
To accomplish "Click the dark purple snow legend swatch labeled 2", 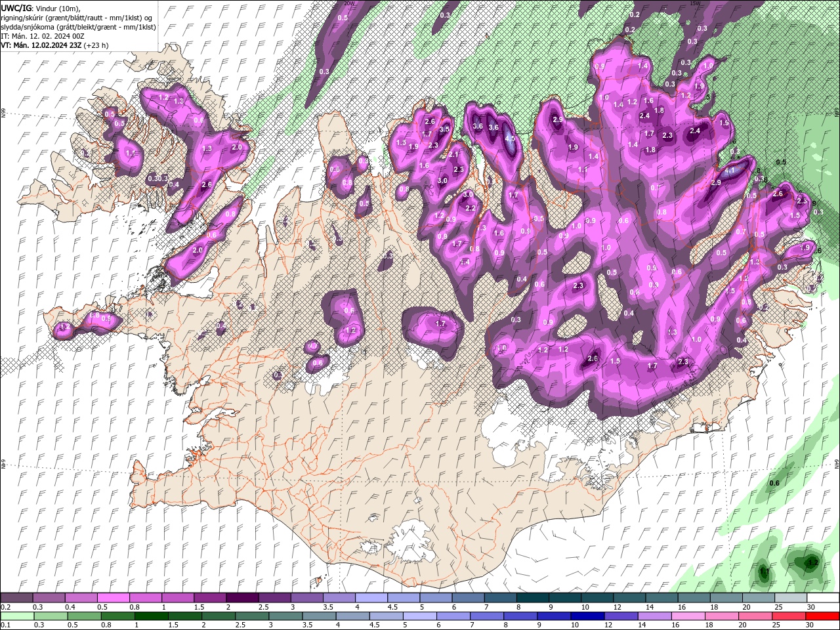I will pos(241,598).
